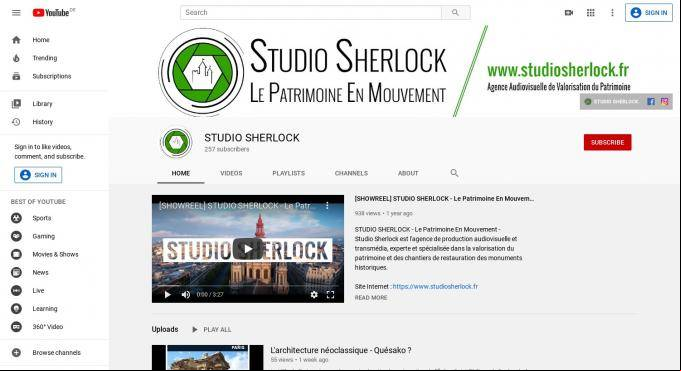Search within the channel using magnifier icon
Viewport: 681px width, 371px height.
pos(454,173)
